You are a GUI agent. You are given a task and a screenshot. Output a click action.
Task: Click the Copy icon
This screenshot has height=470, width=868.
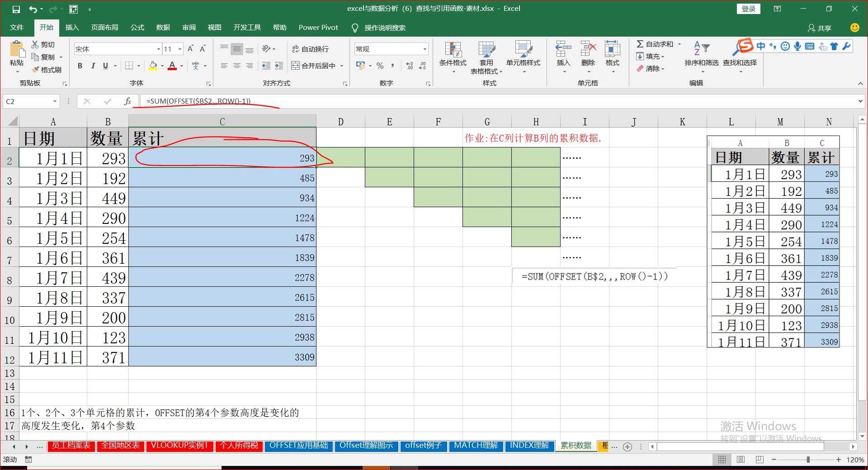[35, 57]
